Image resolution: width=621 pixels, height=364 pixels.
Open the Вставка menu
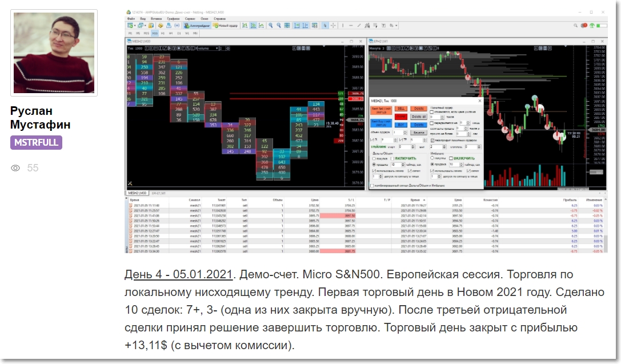[156, 19]
